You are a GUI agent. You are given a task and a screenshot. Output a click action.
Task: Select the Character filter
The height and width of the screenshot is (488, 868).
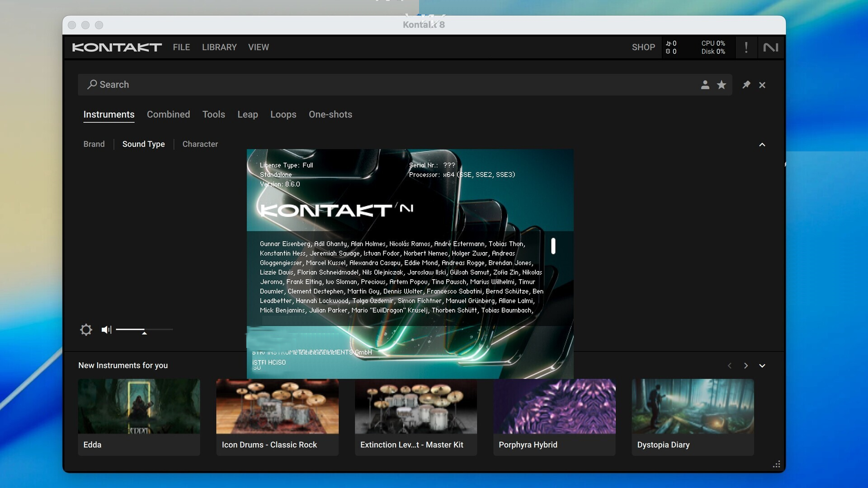pos(200,144)
